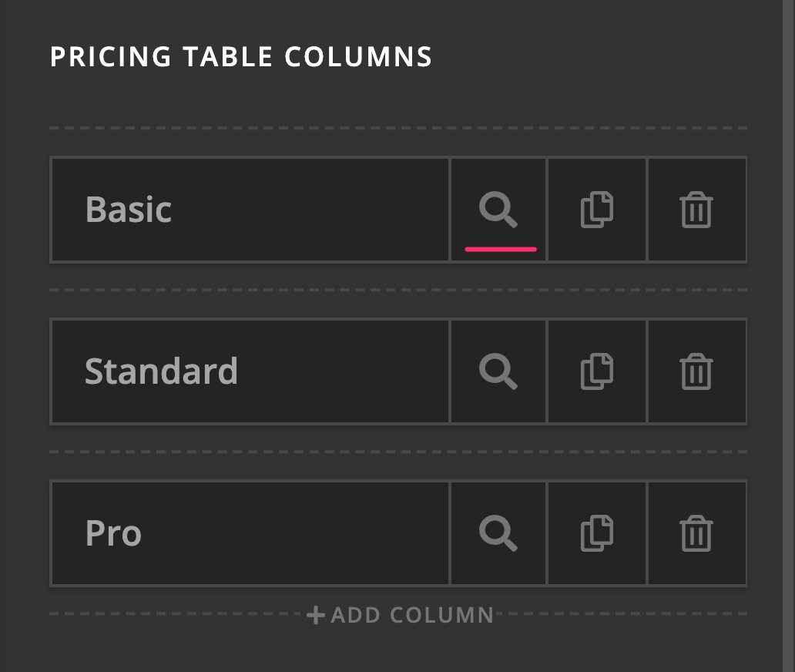Delete the Basic pricing column
795x672 pixels.
pyautogui.click(x=696, y=210)
